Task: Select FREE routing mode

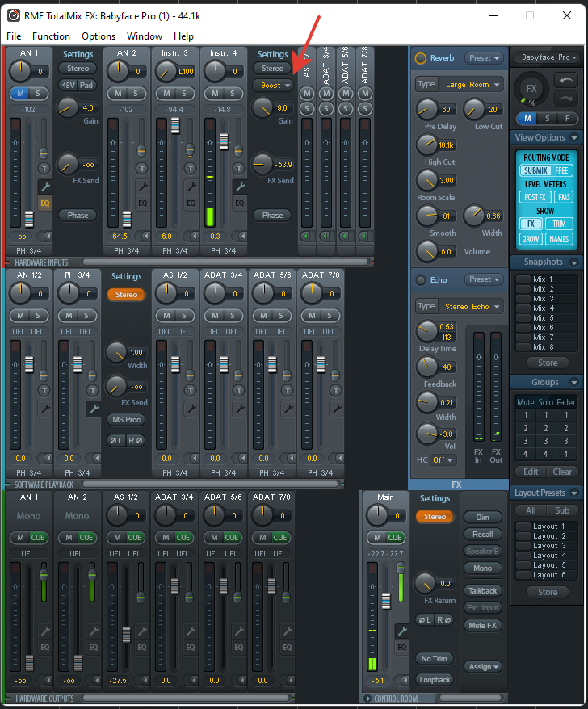Action: click(x=561, y=170)
